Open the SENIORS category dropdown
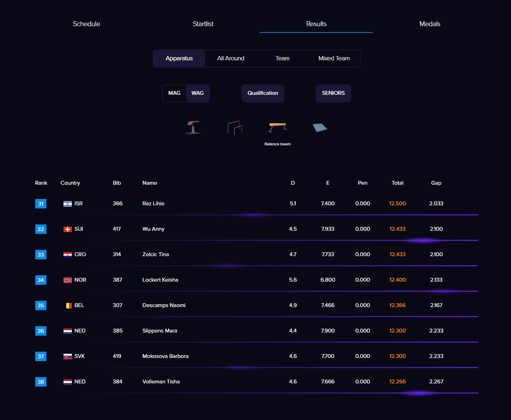This screenshot has width=511, height=420. [x=333, y=93]
